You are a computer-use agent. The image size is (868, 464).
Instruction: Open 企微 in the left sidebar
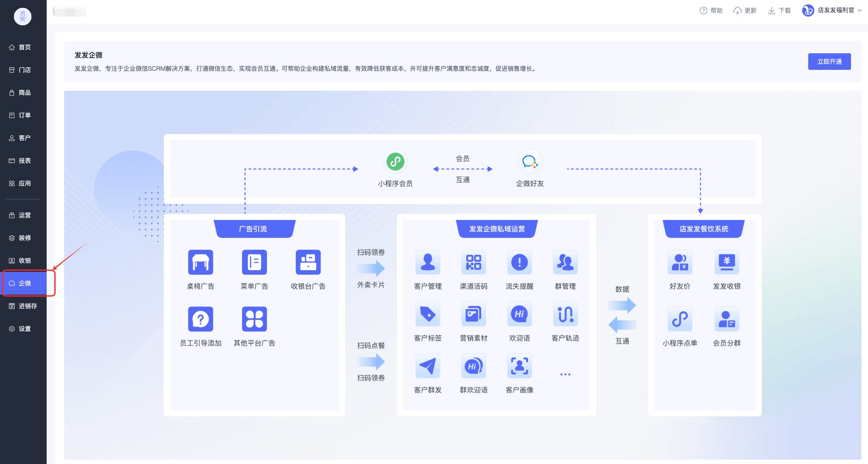pos(24,283)
